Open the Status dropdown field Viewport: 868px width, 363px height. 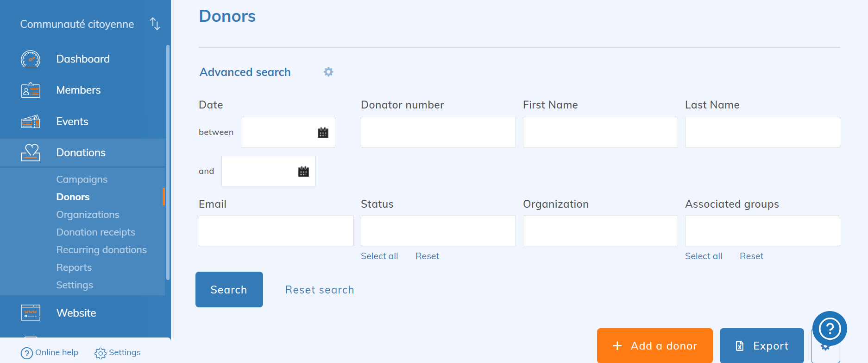(438, 231)
